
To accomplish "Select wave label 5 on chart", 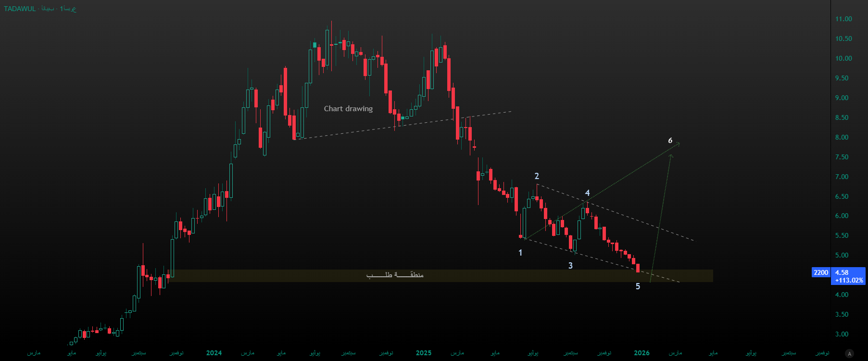I will click(x=638, y=286).
